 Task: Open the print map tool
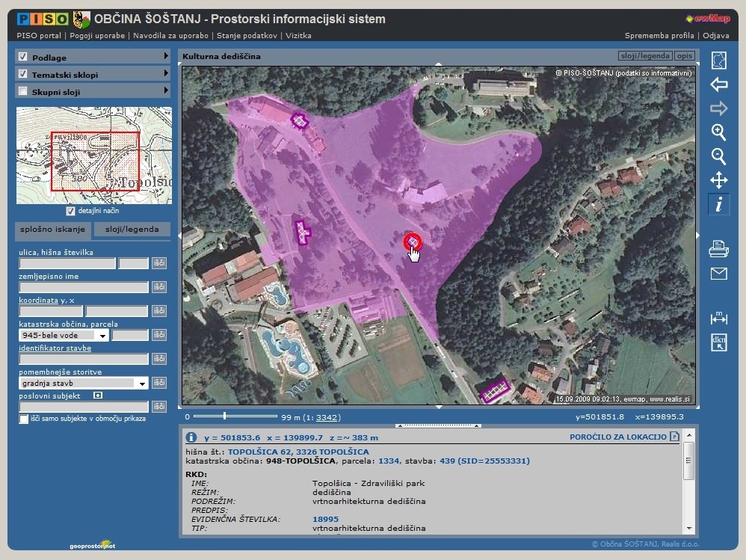(x=718, y=249)
